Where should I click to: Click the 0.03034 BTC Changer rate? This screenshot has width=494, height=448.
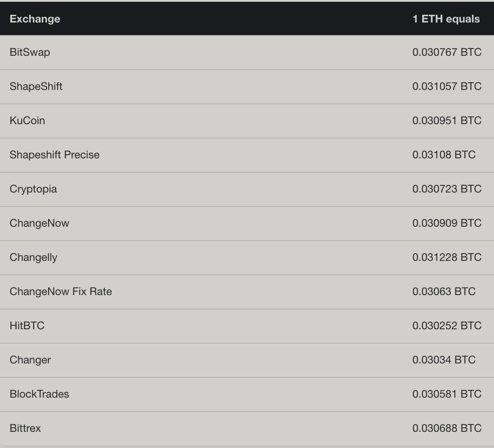click(444, 360)
